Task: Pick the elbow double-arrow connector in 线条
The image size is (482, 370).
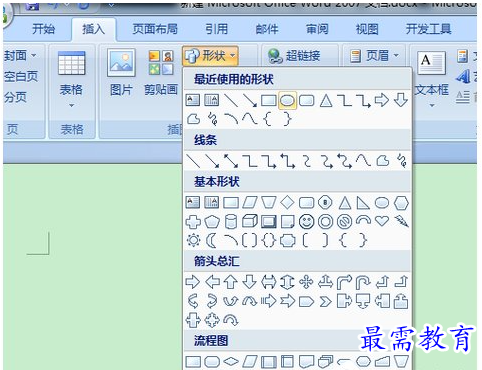Action: [287, 161]
